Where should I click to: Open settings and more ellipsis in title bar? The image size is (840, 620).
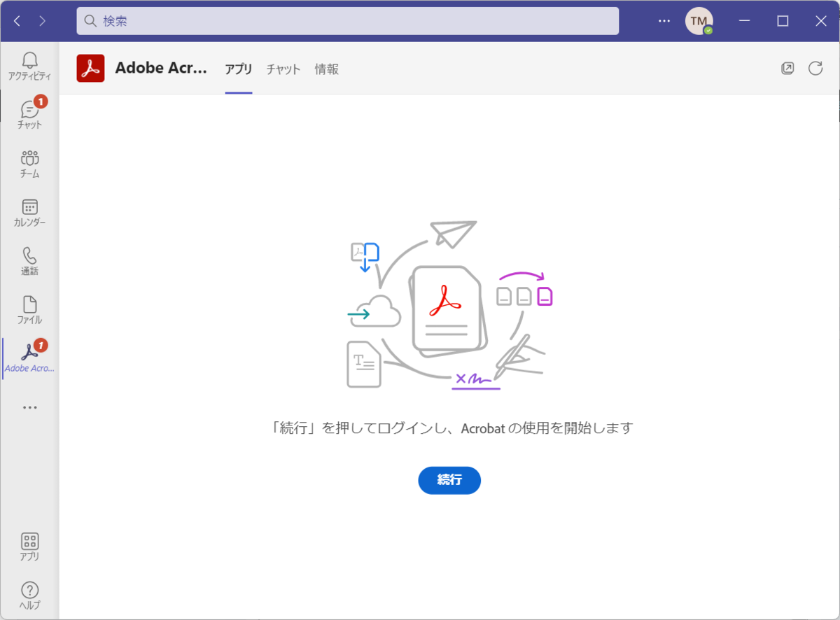click(664, 21)
